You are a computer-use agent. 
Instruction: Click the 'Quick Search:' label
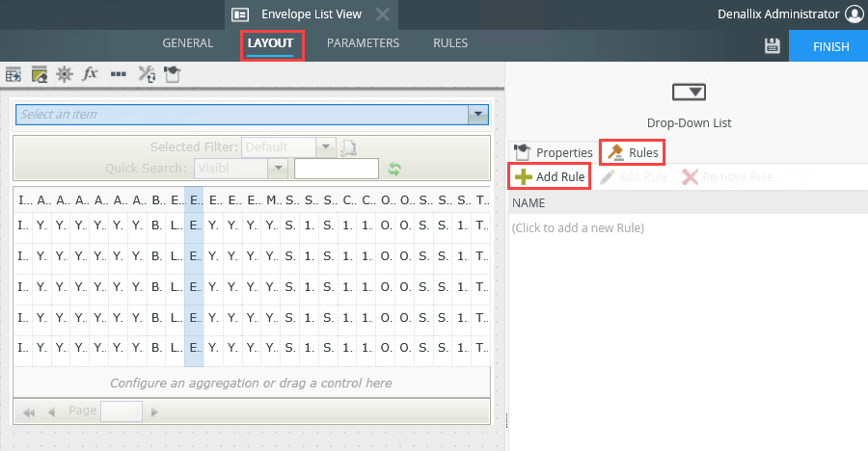147,169
